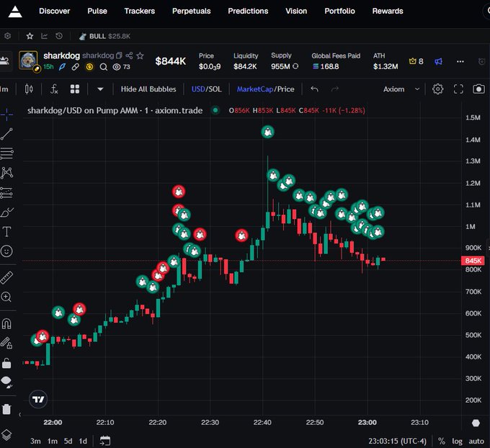Image resolution: width=490 pixels, height=448 pixels.
Task: Select the brush drawing tool
Action: point(6,212)
